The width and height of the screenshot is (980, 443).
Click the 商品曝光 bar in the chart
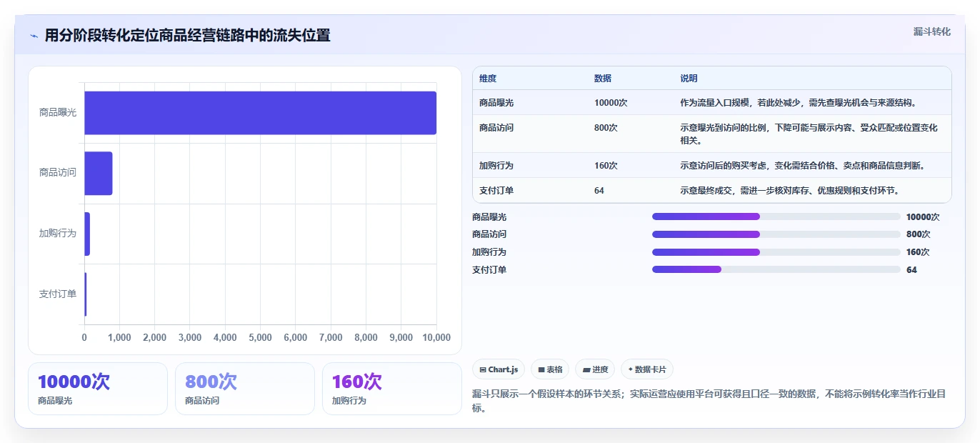pyautogui.click(x=260, y=113)
